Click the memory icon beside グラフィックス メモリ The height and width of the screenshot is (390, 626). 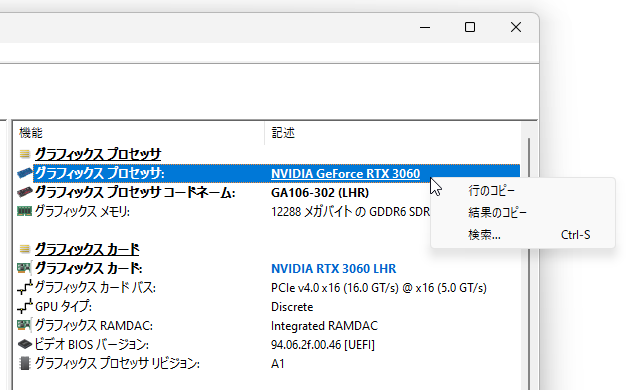(x=25, y=211)
